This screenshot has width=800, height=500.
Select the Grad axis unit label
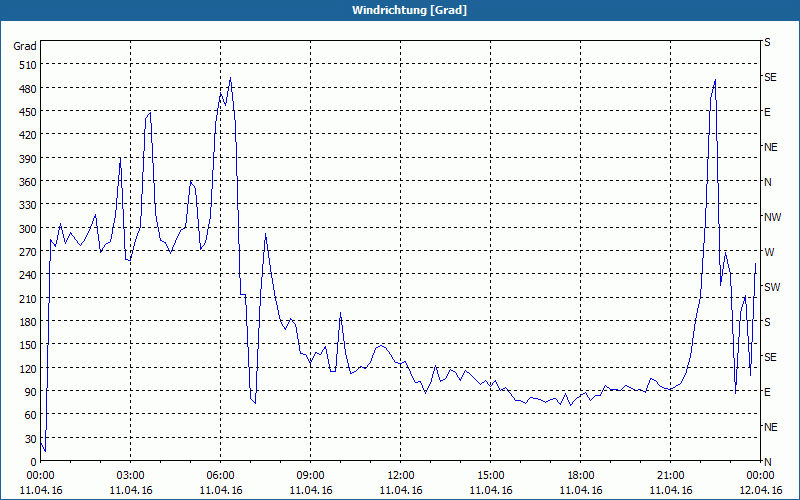[24, 46]
